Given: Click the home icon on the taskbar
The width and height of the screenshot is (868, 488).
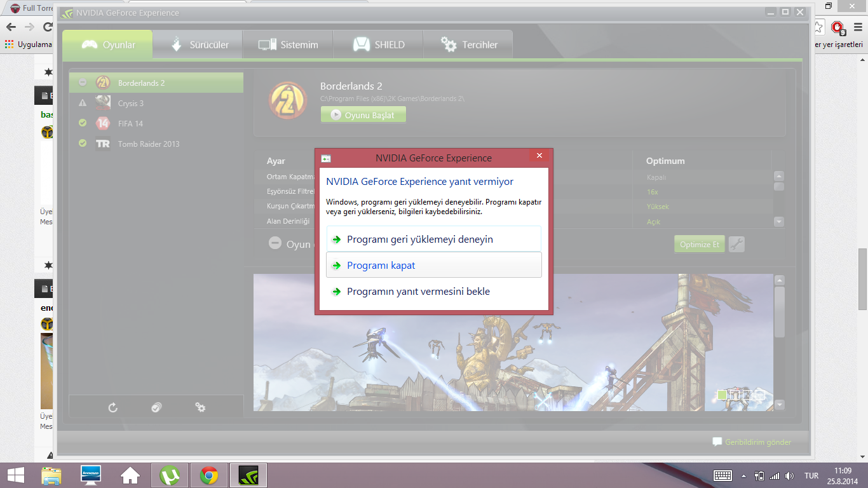Looking at the screenshot, I should tap(130, 475).
